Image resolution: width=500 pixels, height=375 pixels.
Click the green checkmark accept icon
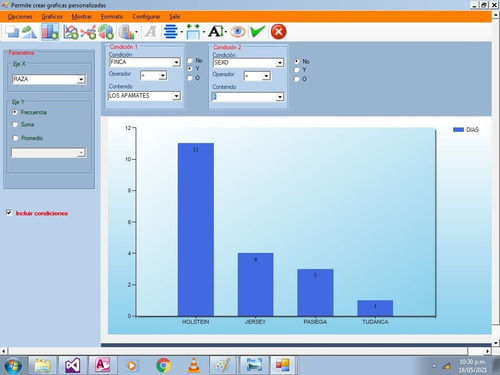click(258, 32)
